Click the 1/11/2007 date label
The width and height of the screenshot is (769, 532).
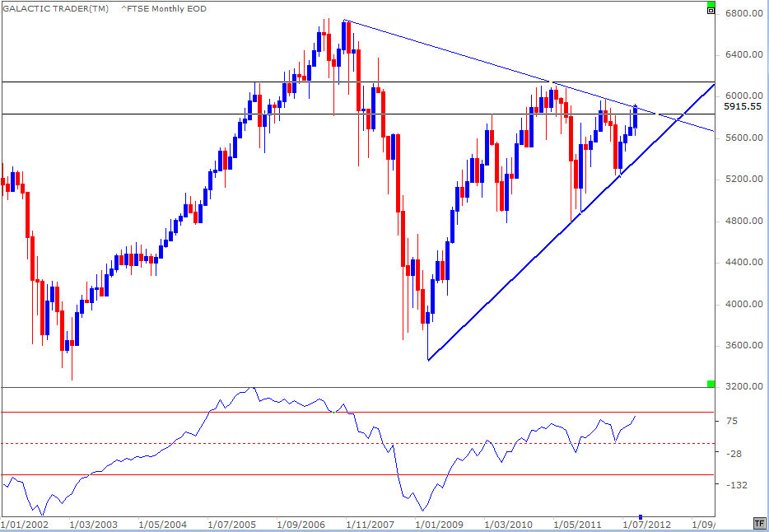370,524
